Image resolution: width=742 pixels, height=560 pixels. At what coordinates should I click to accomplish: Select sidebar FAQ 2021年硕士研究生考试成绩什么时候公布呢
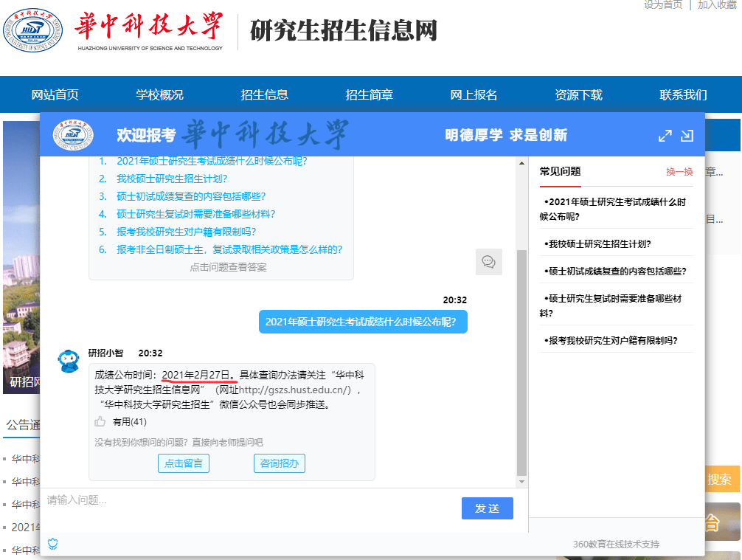[613, 209]
